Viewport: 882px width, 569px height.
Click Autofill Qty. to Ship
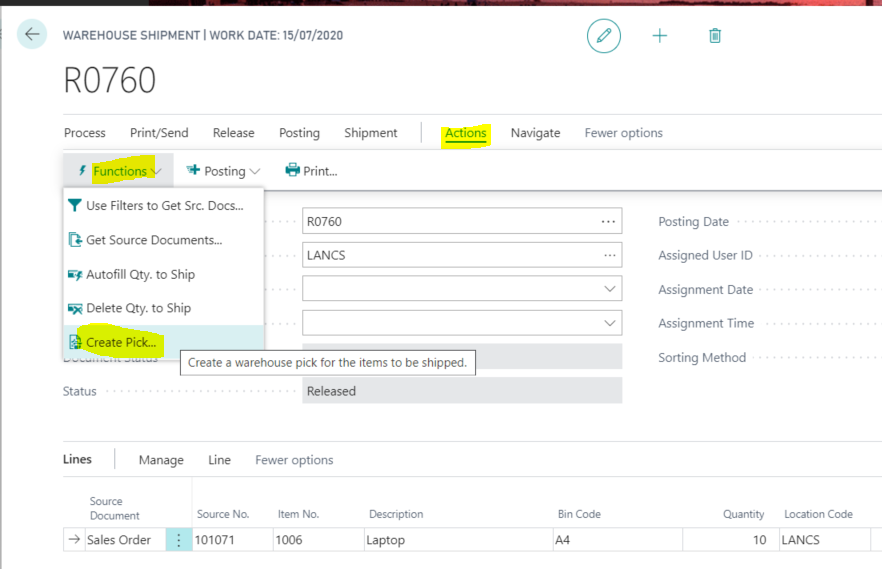(140, 274)
